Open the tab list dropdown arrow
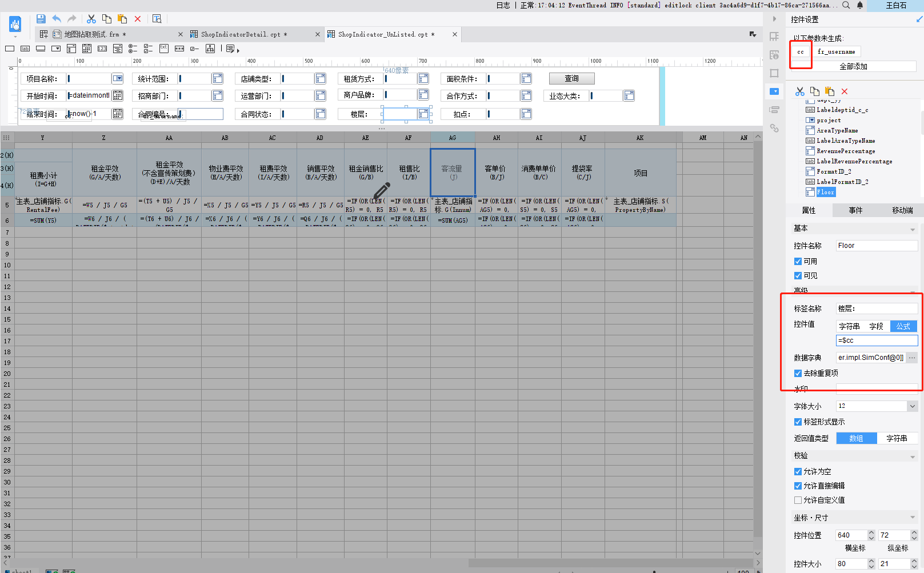 pos(753,34)
